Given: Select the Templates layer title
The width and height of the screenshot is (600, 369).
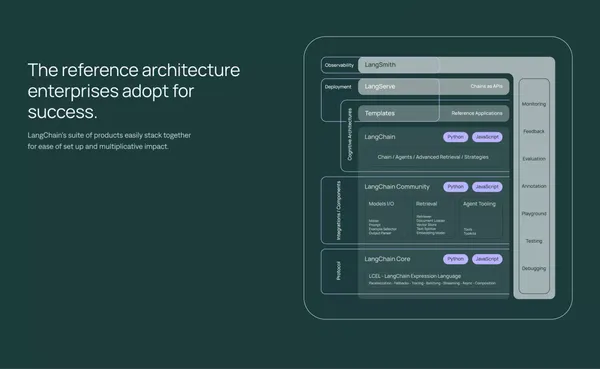Looking at the screenshot, I should click(379, 113).
